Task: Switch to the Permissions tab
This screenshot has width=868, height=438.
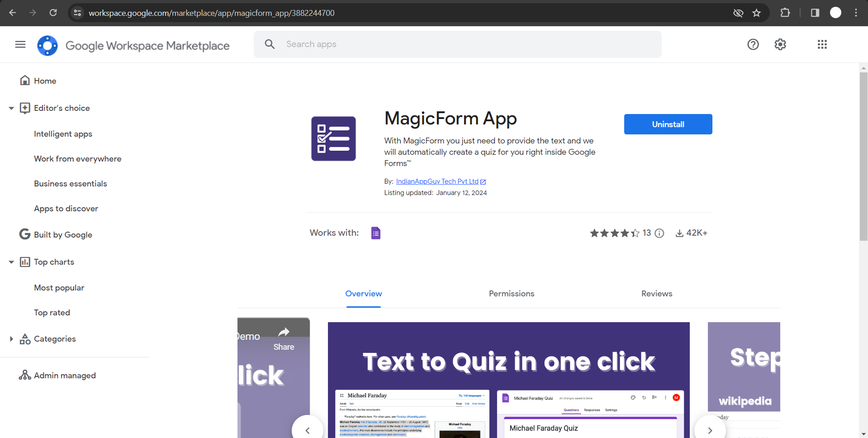Action: pyautogui.click(x=512, y=294)
